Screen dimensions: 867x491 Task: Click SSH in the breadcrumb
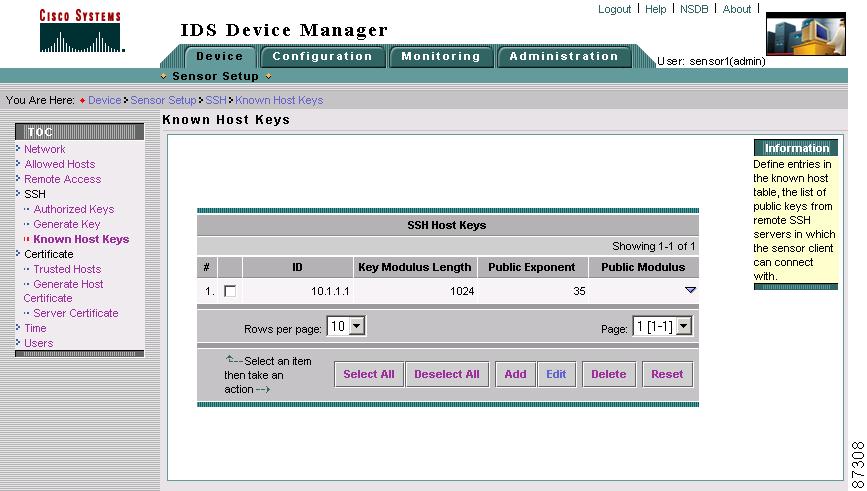point(216,100)
